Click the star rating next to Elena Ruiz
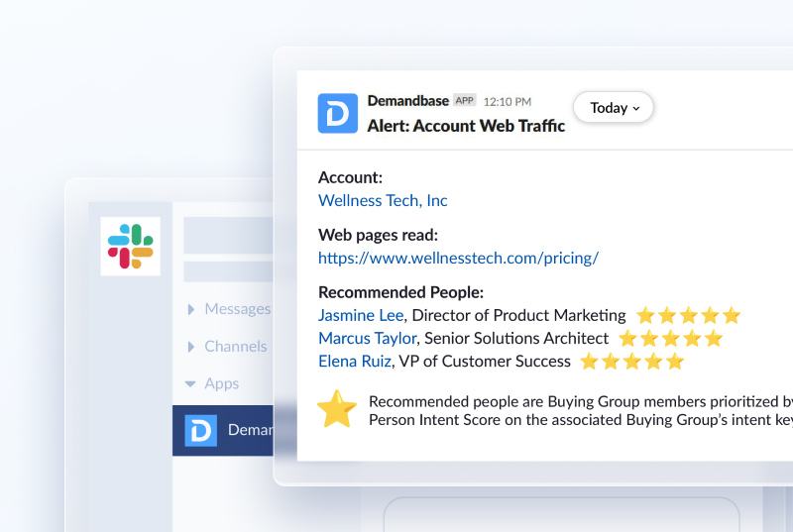Viewport: 793px width, 532px height. tap(632, 362)
